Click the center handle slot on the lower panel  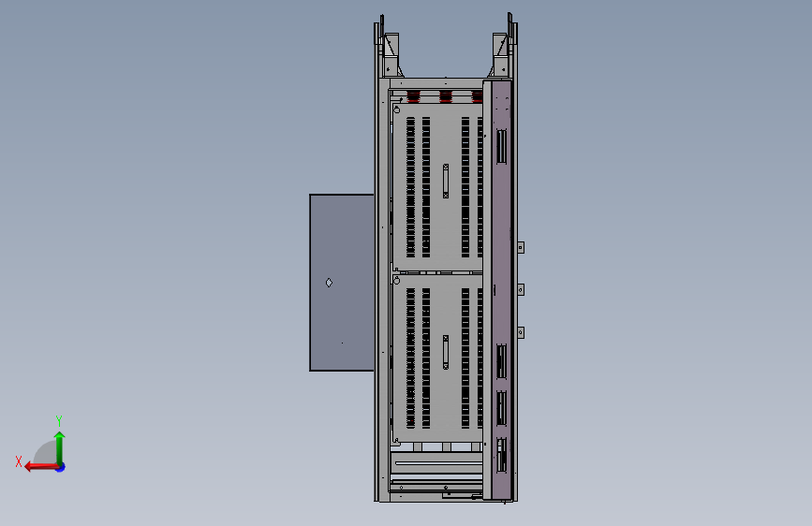(446, 352)
